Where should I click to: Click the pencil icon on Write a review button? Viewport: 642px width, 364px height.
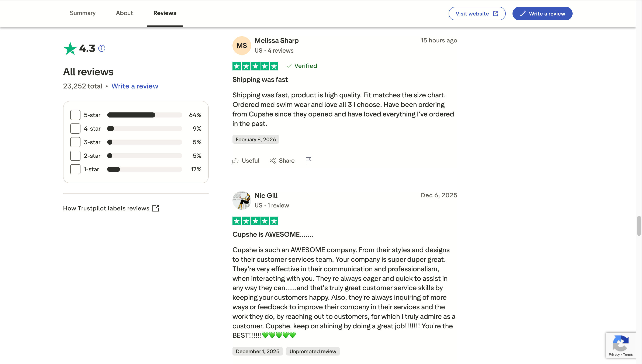point(523,14)
